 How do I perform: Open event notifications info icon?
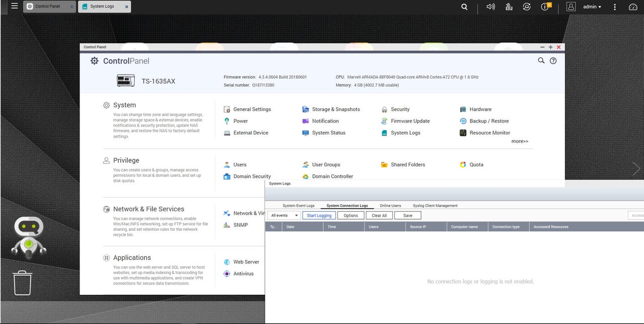(x=545, y=7)
